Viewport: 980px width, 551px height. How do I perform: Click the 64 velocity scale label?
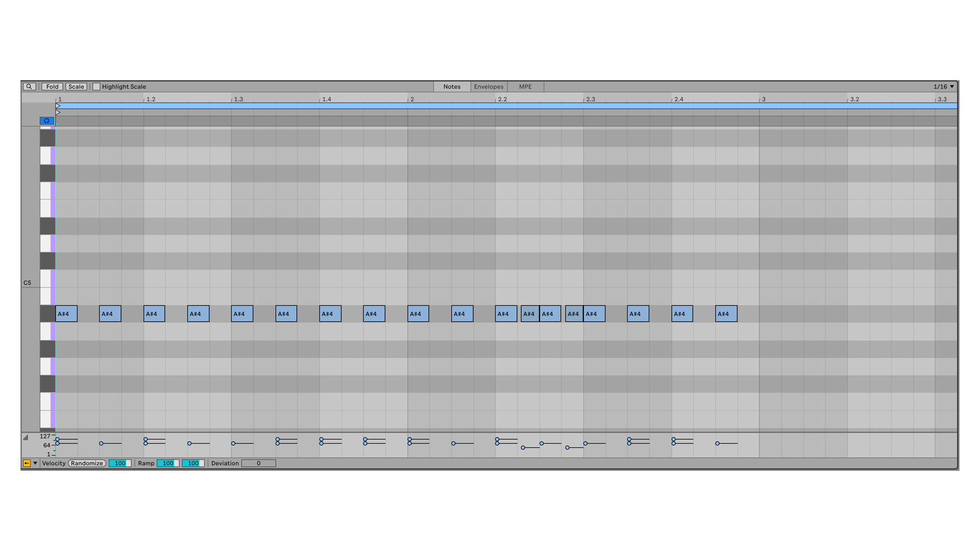[46, 445]
